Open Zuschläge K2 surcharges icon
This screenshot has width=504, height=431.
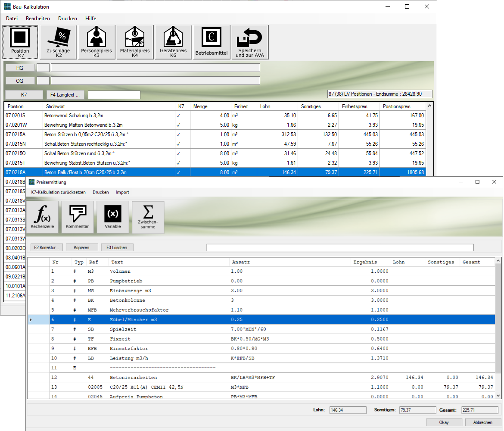click(x=58, y=42)
